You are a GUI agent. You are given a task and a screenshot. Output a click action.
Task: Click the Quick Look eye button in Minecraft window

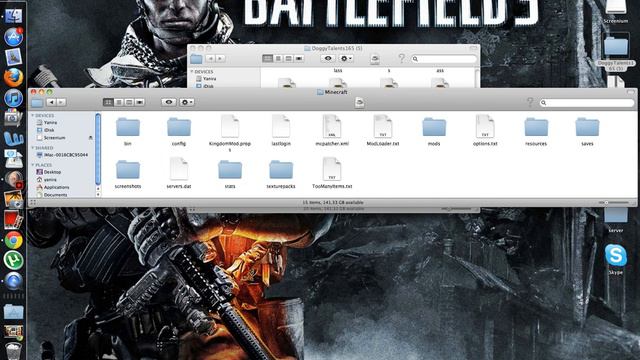pos(169,102)
